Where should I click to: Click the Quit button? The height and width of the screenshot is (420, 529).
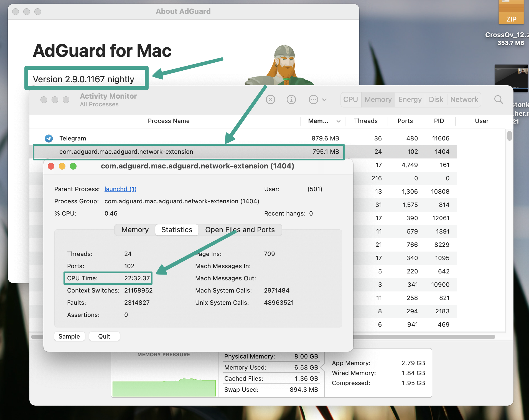(x=104, y=336)
